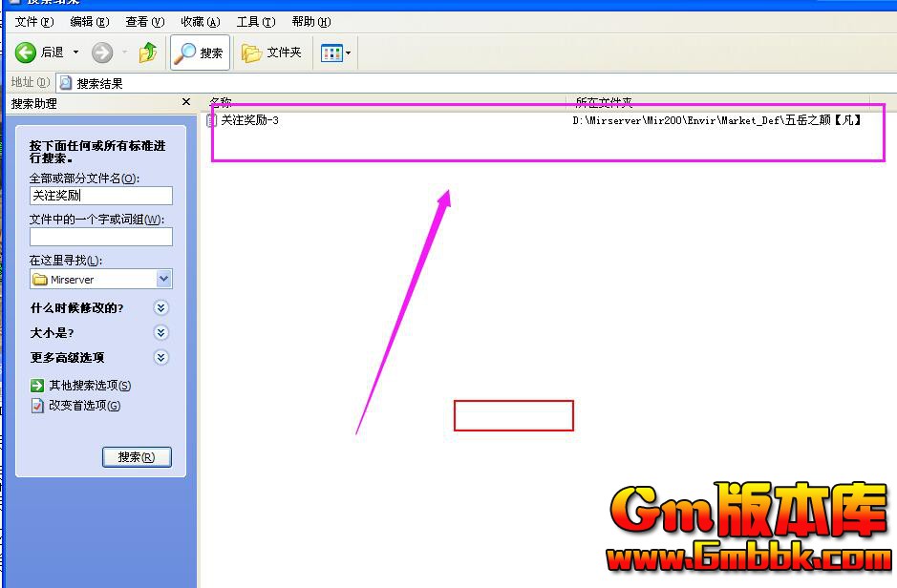
Task: Open the 工具 menu
Action: [x=256, y=21]
